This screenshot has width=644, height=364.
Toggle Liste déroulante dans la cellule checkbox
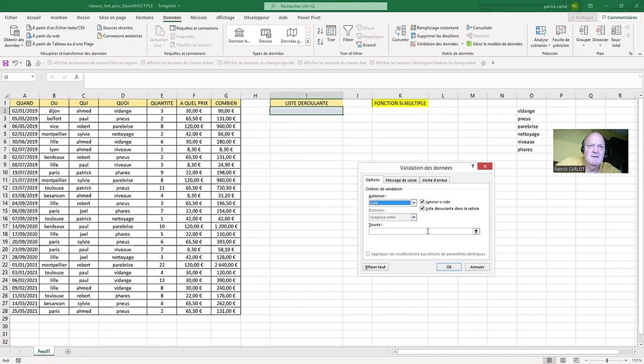[422, 208]
